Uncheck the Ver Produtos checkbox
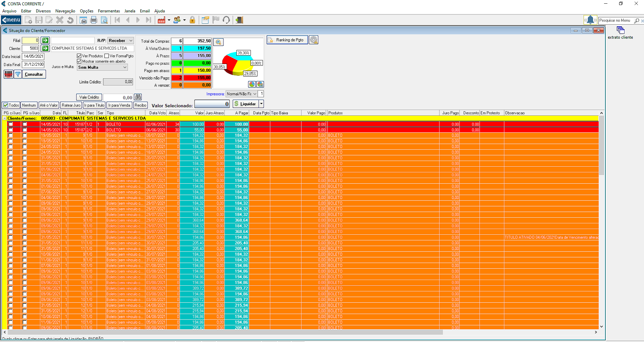 coord(79,56)
